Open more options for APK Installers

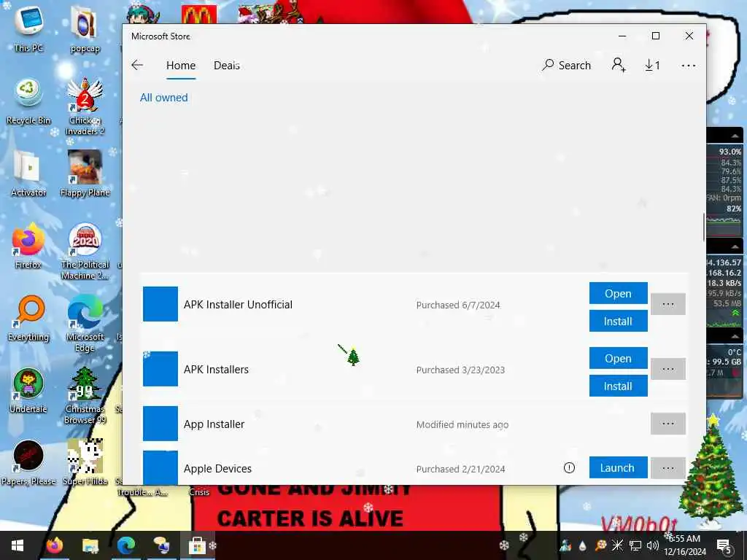(668, 369)
